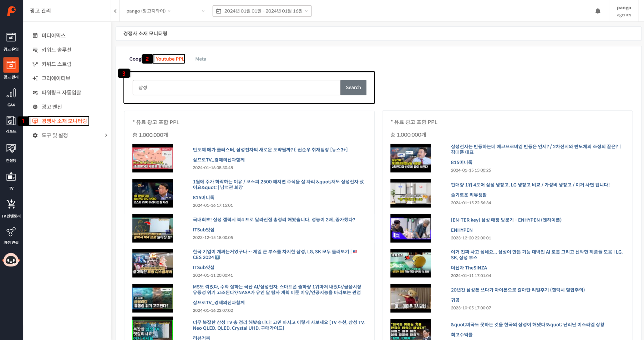Click the notification bell icon
The height and width of the screenshot is (340, 644).
coord(598,11)
